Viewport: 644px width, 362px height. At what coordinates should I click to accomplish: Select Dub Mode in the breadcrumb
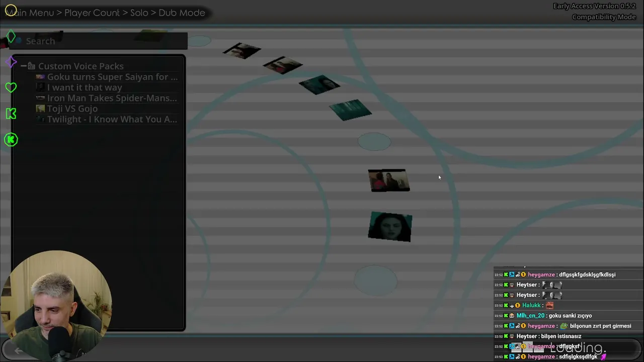click(x=182, y=13)
